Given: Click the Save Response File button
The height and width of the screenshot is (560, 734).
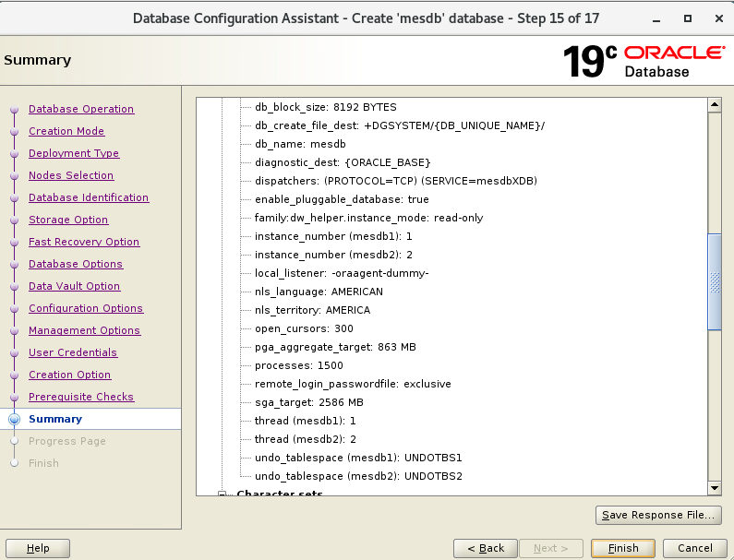Looking at the screenshot, I should tap(658, 515).
